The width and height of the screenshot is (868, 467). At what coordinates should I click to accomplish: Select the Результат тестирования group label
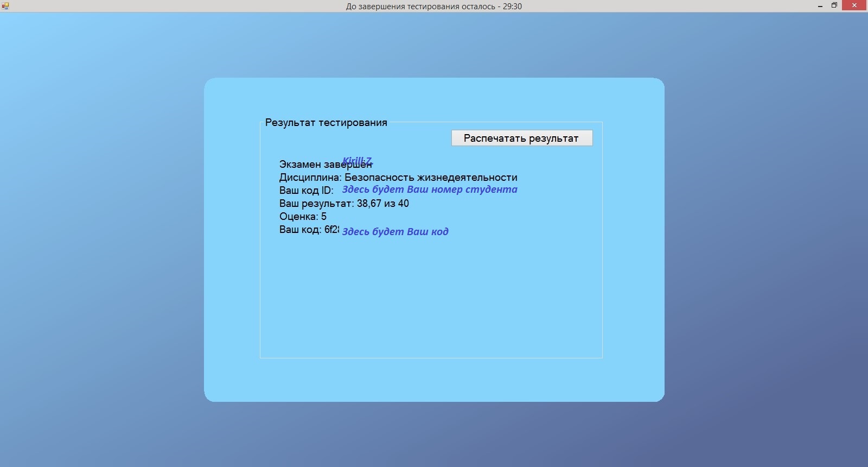[326, 123]
